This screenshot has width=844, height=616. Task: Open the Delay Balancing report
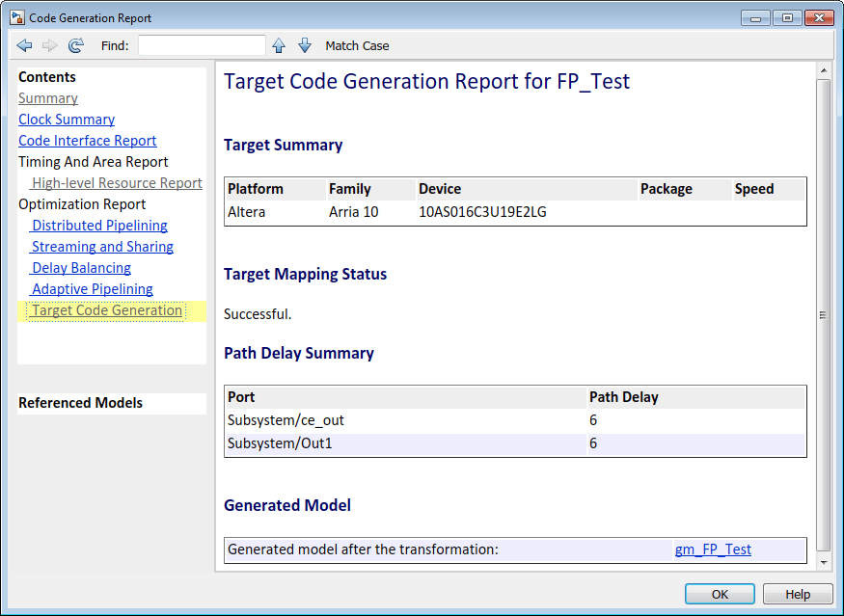tap(81, 268)
